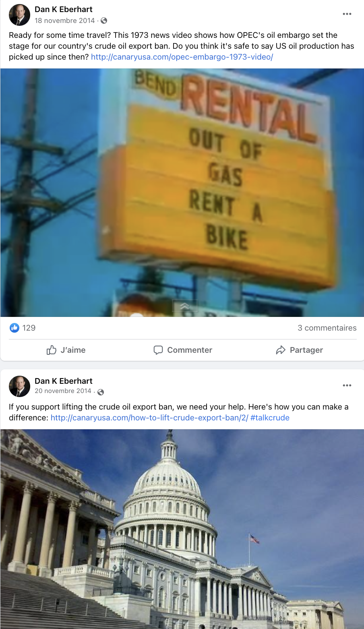Click the public globe icon on the 20 novembre post
The width and height of the screenshot is (364, 629).
101,392
